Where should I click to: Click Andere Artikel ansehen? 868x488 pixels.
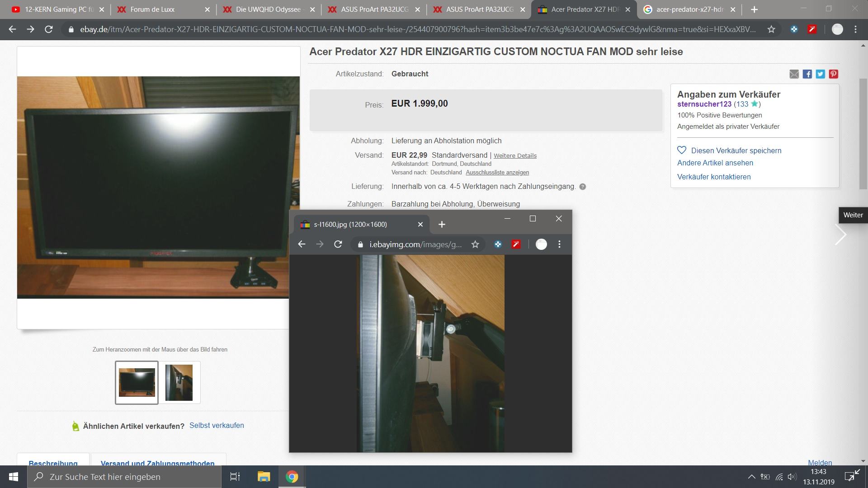[715, 163]
